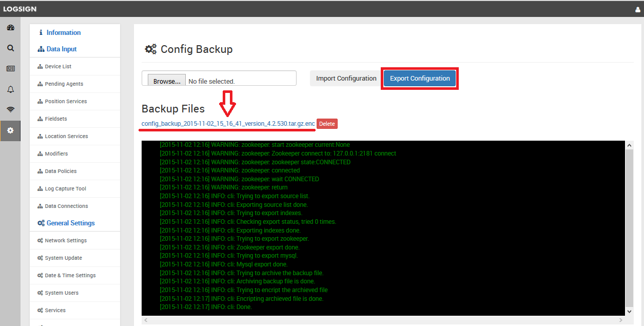Click the Browse... file button
This screenshot has width=644, height=326.
(167, 81)
